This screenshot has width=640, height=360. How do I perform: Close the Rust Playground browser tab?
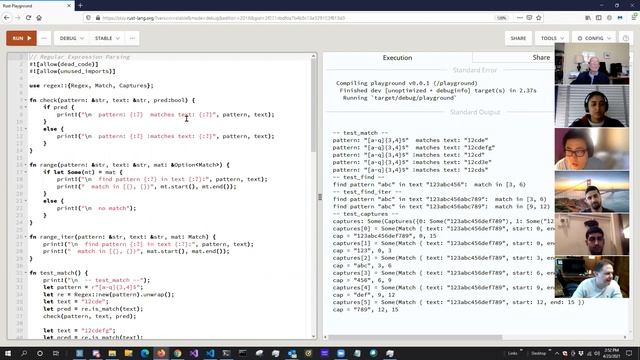click(69, 6)
